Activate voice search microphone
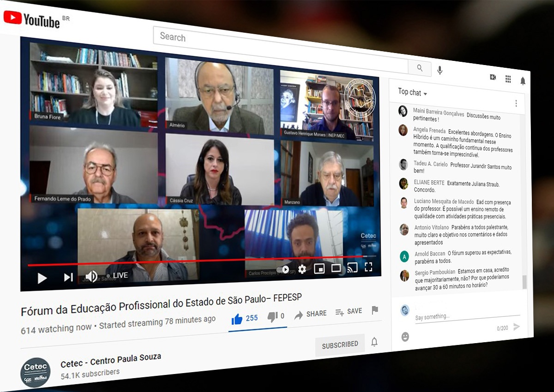 tap(440, 70)
